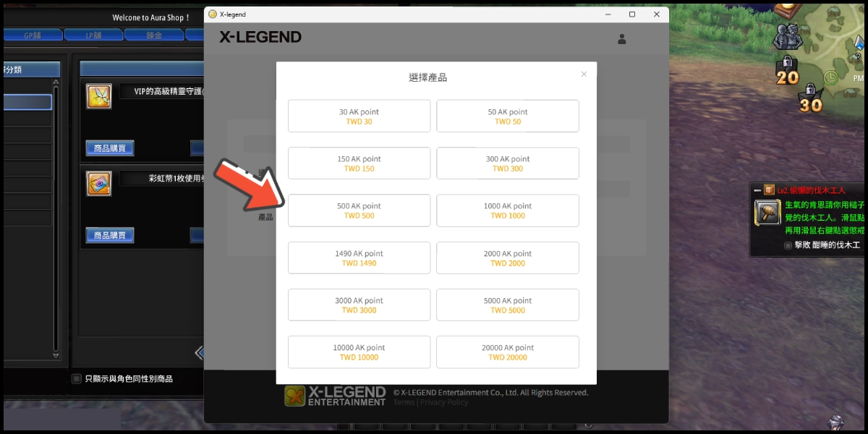Viewport: 868px width, 434px height.
Task: Click the Welcome to Aura Shop title
Action: (150, 17)
